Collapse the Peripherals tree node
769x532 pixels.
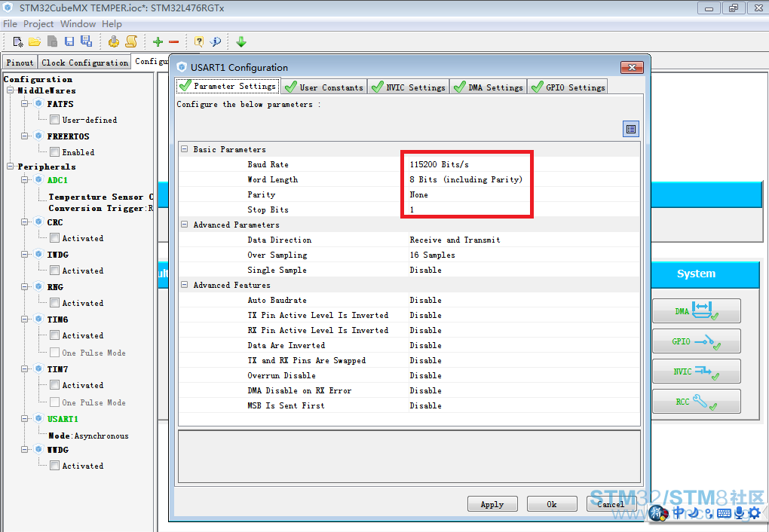pyautogui.click(x=11, y=167)
